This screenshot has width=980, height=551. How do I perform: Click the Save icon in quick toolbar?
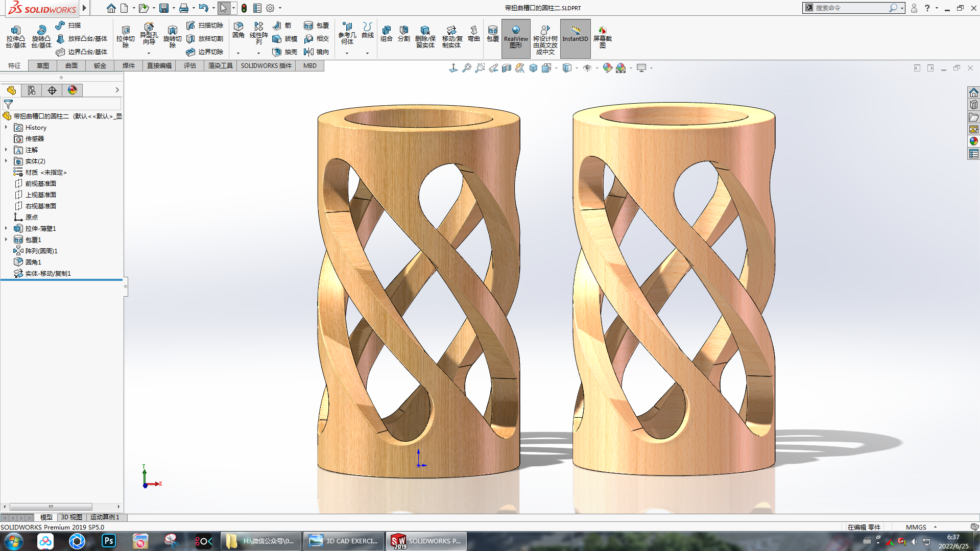(164, 8)
